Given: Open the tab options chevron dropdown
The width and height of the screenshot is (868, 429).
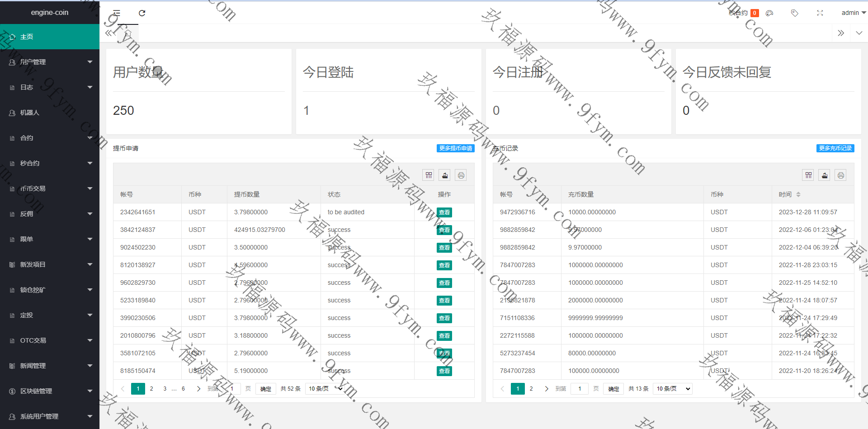Looking at the screenshot, I should [x=859, y=33].
